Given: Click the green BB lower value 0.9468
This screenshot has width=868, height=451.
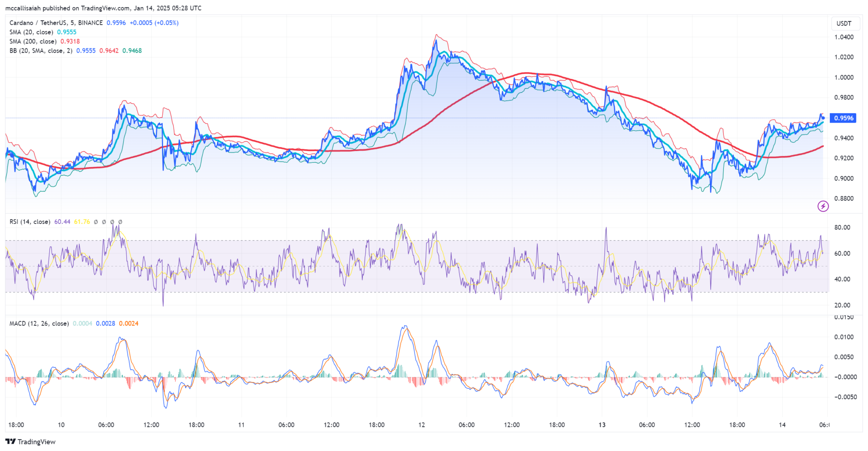Looking at the screenshot, I should pyautogui.click(x=132, y=51).
